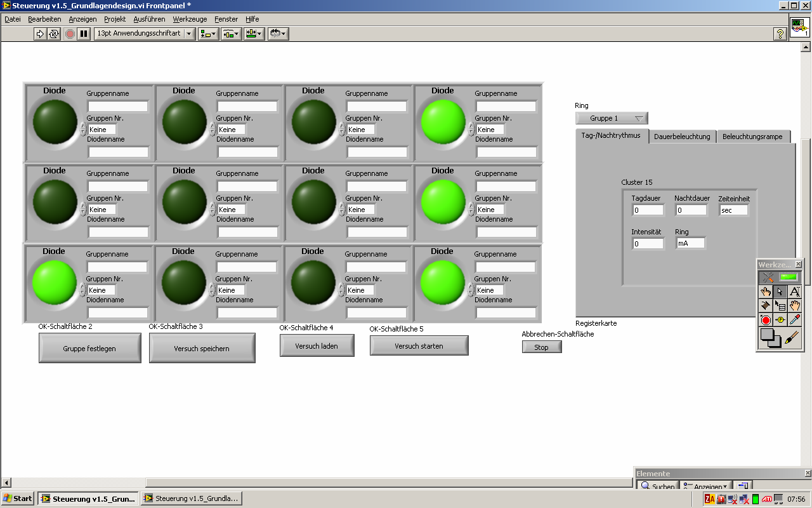Image resolution: width=812 pixels, height=508 pixels.
Task: Click the foreground color square in the tools palette
Action: pyautogui.click(x=767, y=335)
